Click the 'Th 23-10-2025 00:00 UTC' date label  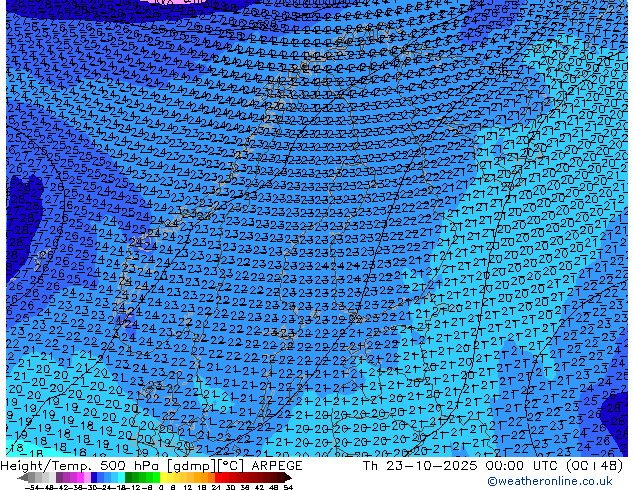click(462, 466)
